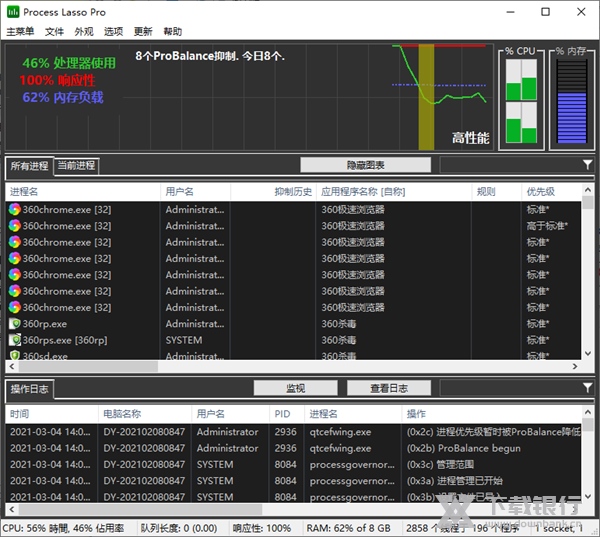Screen dimensions: 600x537
Task: Click the process list filter text box
Action: [x=508, y=165]
